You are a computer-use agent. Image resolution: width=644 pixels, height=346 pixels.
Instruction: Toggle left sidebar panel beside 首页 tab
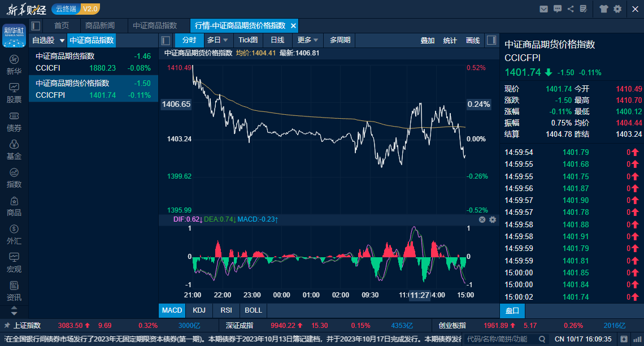(x=36, y=25)
